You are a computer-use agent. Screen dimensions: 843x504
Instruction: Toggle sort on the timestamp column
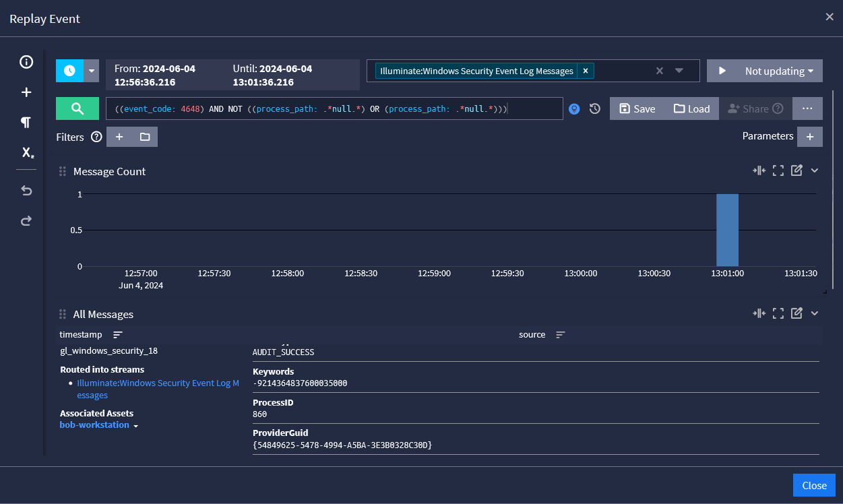(118, 335)
